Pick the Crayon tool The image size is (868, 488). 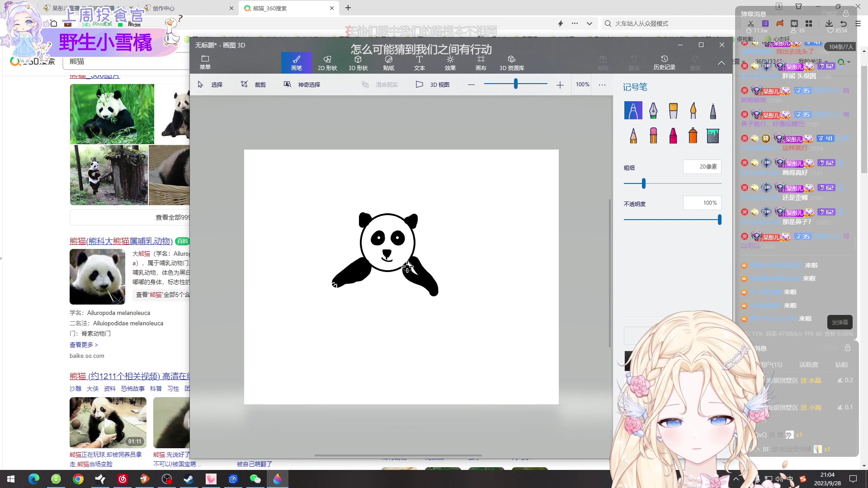tap(673, 136)
